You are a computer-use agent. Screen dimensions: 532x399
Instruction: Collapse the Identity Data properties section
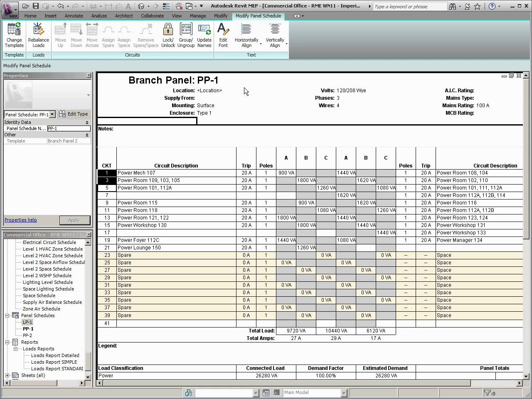(x=87, y=123)
